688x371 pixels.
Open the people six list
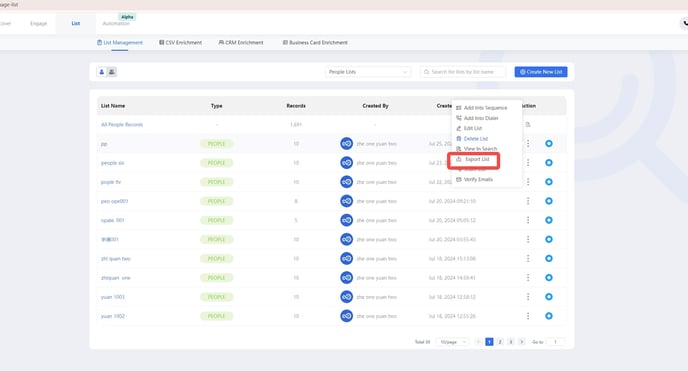[112, 163]
